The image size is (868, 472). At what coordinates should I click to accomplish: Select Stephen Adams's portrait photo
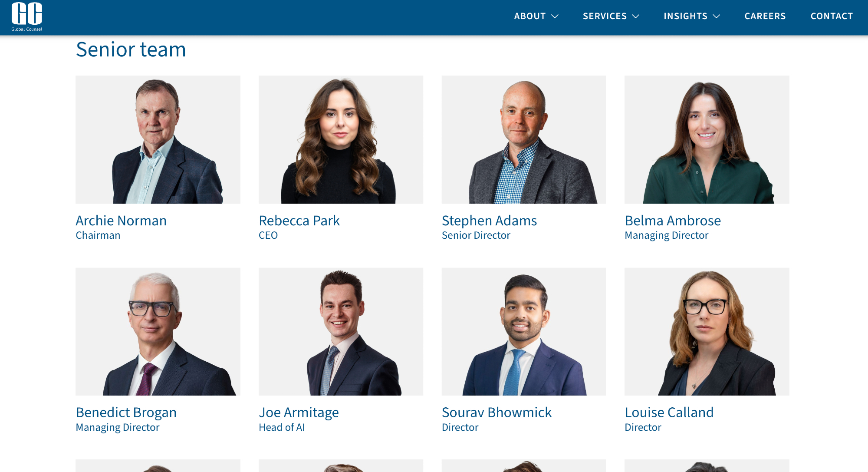click(524, 139)
